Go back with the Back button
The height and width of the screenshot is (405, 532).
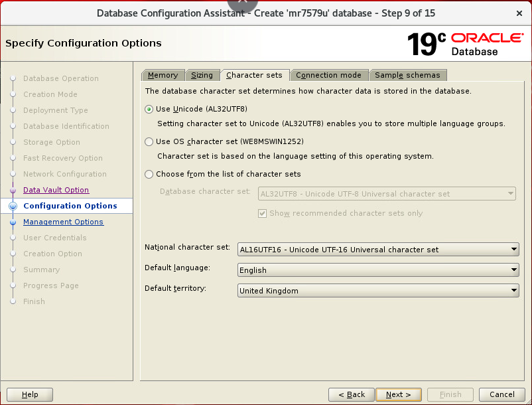point(352,394)
